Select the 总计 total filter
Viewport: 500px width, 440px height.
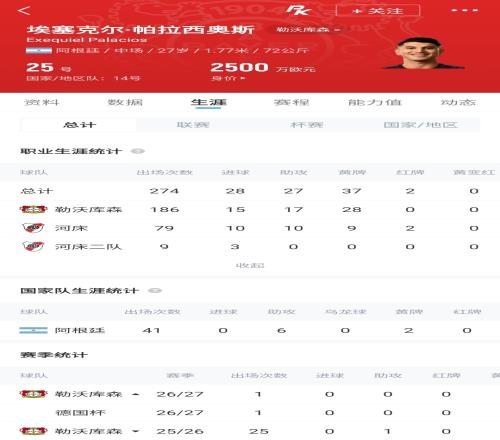click(79, 125)
